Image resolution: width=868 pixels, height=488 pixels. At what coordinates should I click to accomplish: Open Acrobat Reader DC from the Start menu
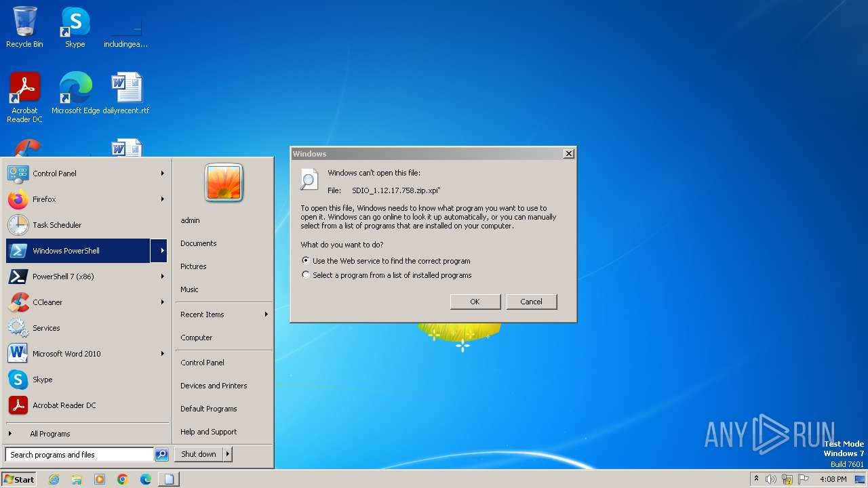pos(87,405)
